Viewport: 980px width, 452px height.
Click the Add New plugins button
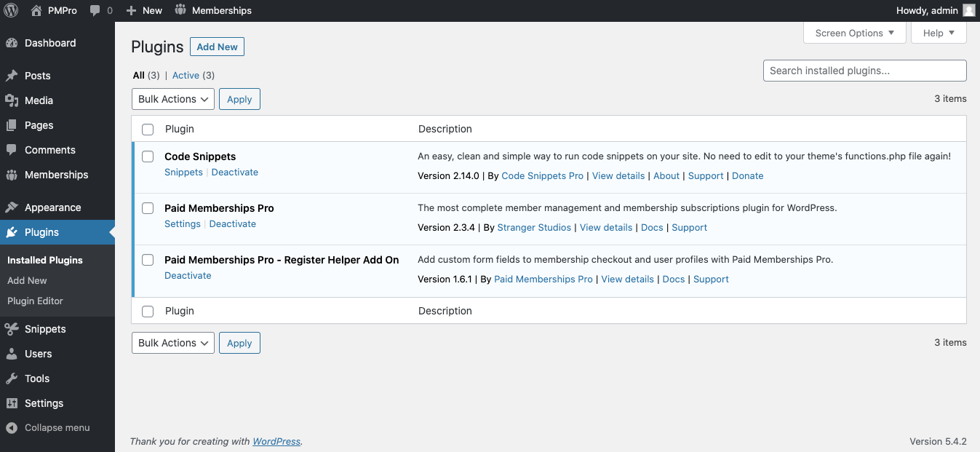[217, 47]
